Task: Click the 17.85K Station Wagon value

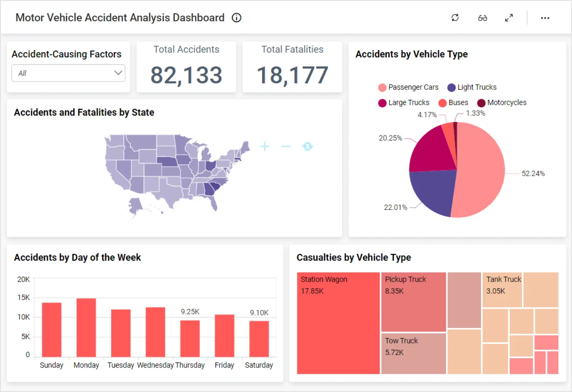Action: (x=312, y=291)
